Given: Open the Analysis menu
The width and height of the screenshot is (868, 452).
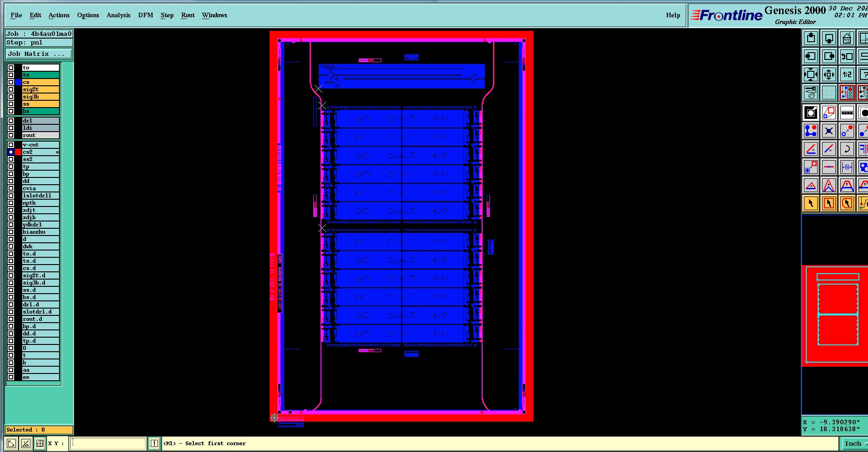Looking at the screenshot, I should 118,15.
